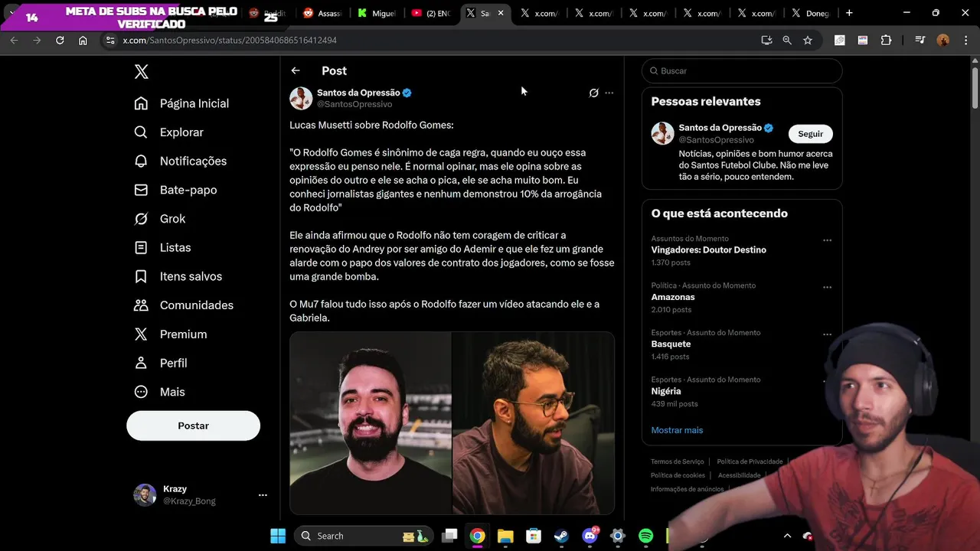Open Krazy account options ellipsis
This screenshot has height=551, width=980.
(263, 495)
